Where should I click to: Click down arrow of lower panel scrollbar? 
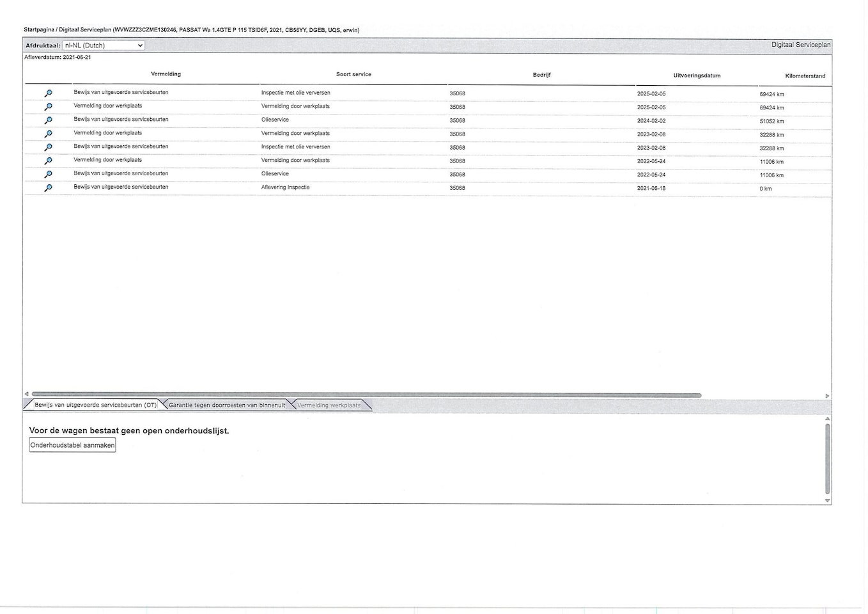828,500
